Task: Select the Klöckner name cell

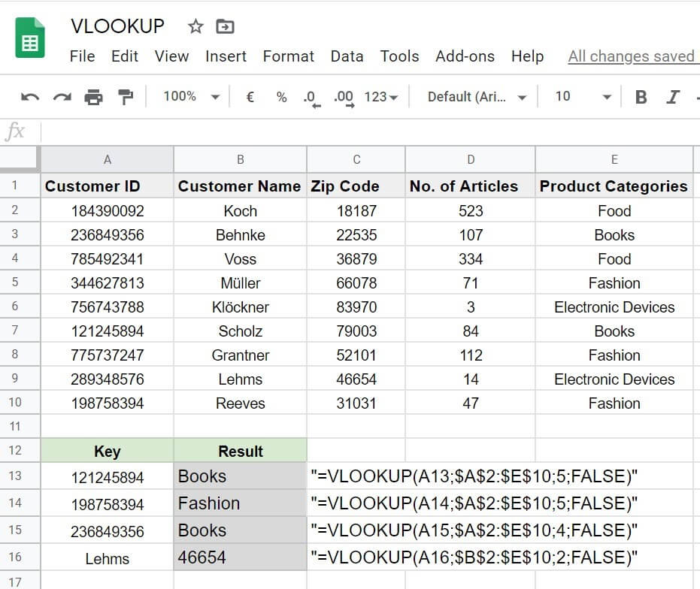Action: [x=240, y=307]
